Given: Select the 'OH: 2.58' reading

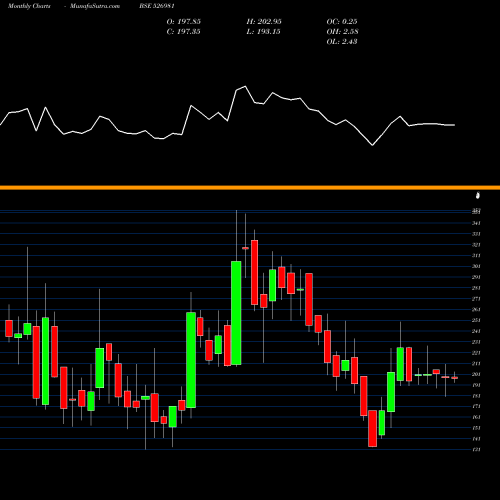Looking at the screenshot, I should [x=342, y=32].
